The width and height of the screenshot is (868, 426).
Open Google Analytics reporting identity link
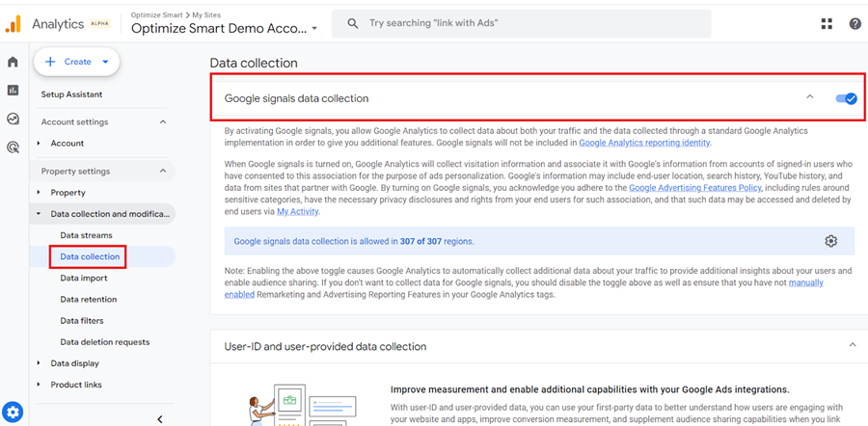644,143
